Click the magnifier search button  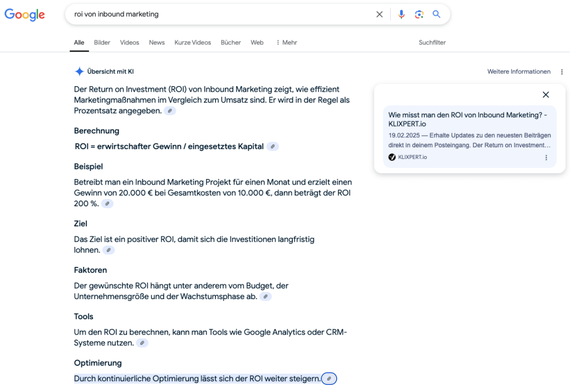(x=436, y=14)
